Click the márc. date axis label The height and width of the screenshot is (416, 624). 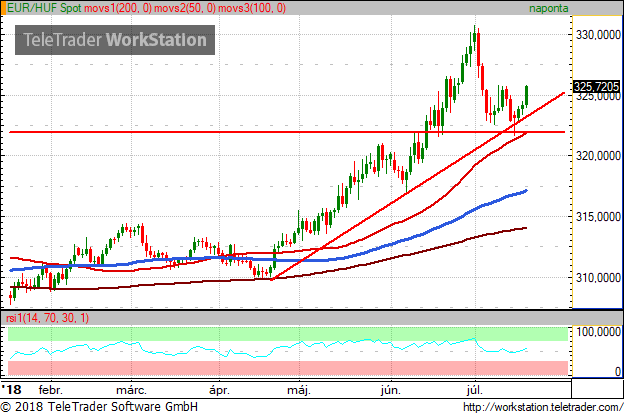[x=131, y=390]
